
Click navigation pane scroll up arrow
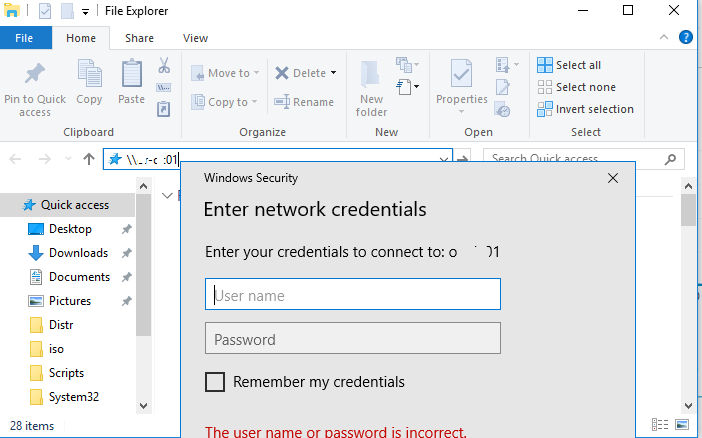pos(143,186)
